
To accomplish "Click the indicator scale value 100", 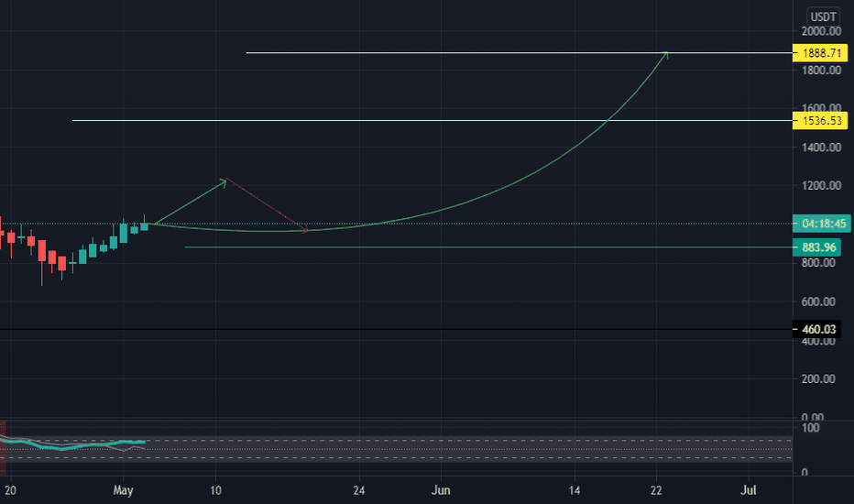I will tap(810, 428).
